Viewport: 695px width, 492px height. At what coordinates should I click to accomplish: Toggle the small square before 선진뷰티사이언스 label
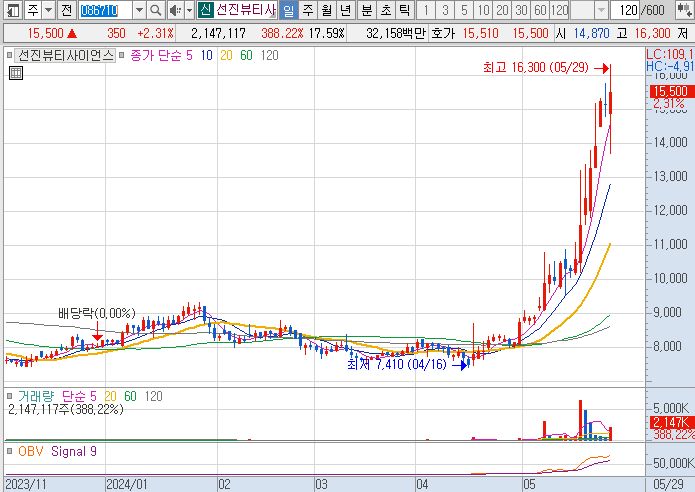10,55
